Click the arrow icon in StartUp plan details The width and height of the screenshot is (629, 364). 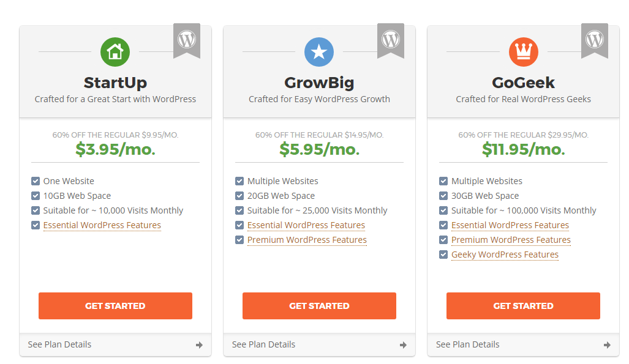coord(200,345)
